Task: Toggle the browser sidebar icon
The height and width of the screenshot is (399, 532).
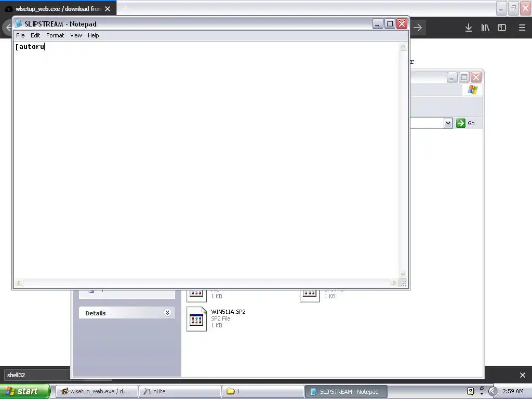Action: [x=502, y=28]
